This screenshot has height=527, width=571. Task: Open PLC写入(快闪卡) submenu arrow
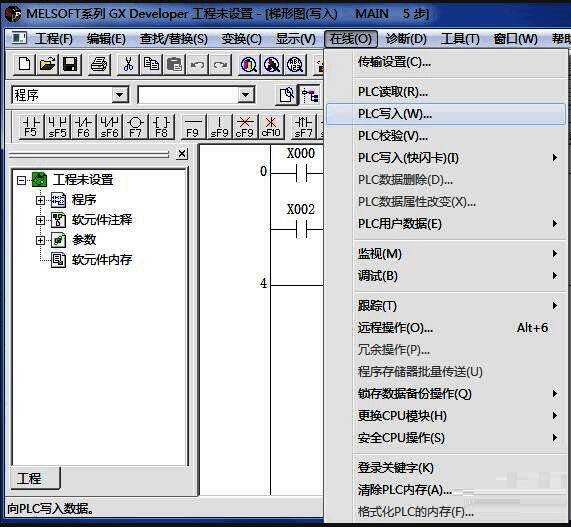click(555, 158)
